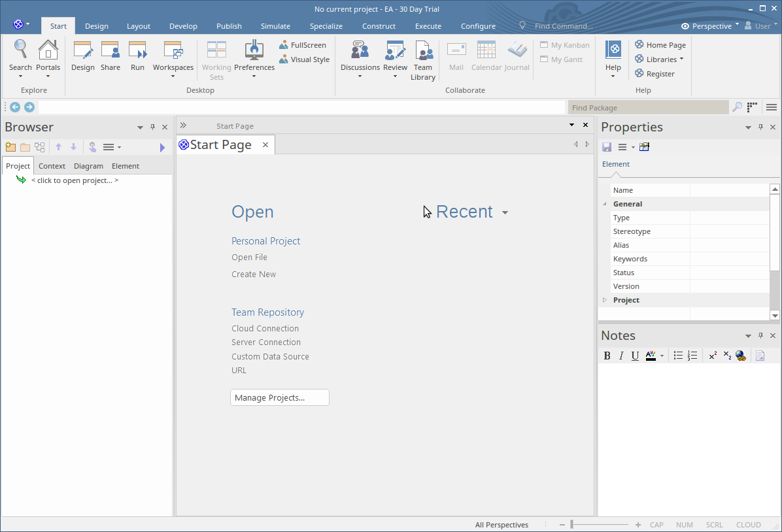Click the Manage Projects button
Image resolution: width=782 pixels, height=532 pixels.
[279, 397]
